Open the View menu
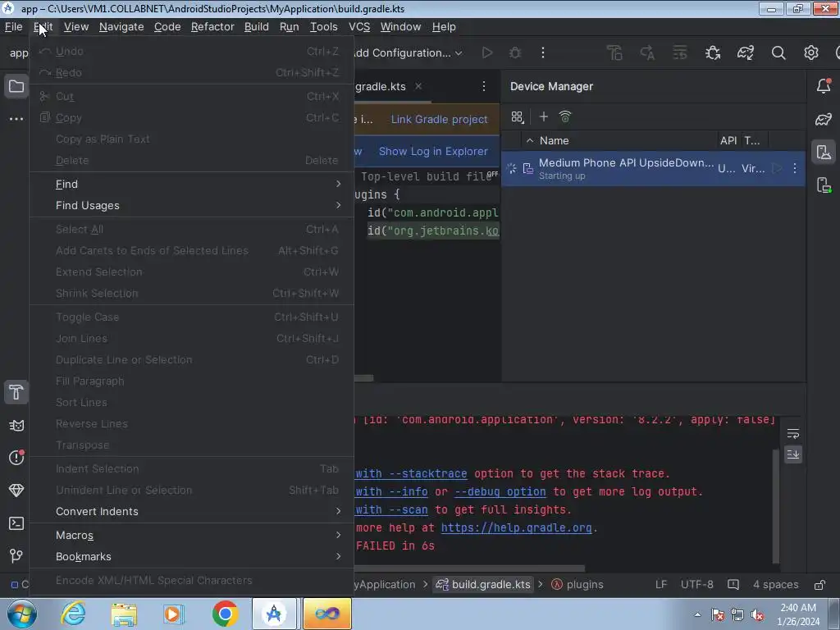Image resolution: width=840 pixels, height=630 pixels. (x=76, y=27)
